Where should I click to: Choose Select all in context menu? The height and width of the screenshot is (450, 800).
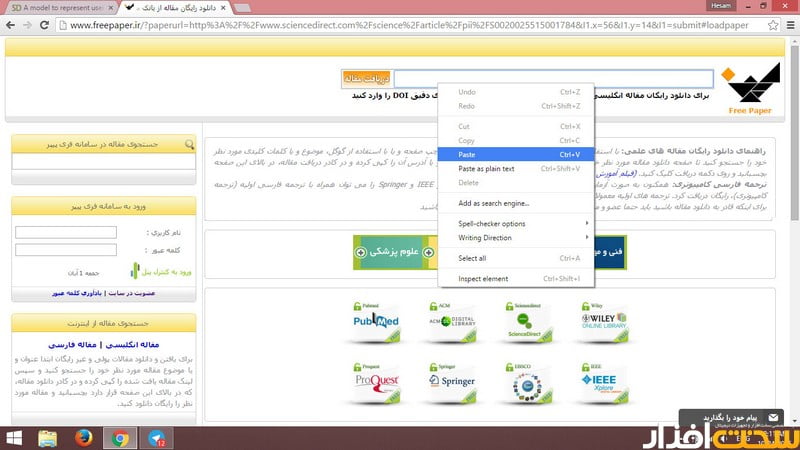click(516, 258)
